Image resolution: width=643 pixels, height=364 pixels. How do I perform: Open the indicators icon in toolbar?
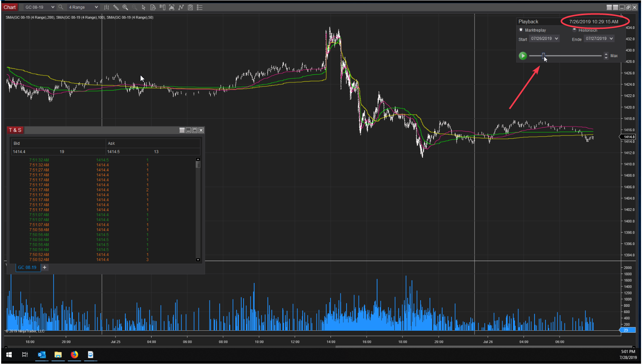coord(172,7)
